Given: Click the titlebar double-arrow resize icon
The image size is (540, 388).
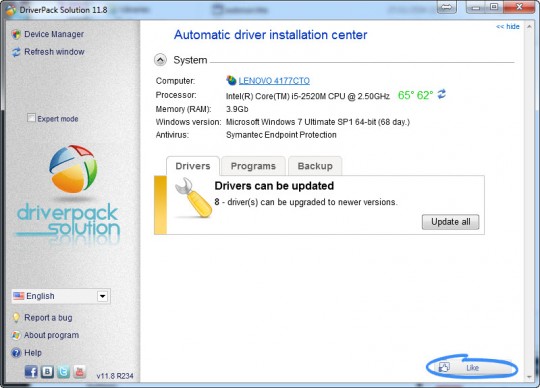Looking at the screenshot, I should (x=446, y=7).
